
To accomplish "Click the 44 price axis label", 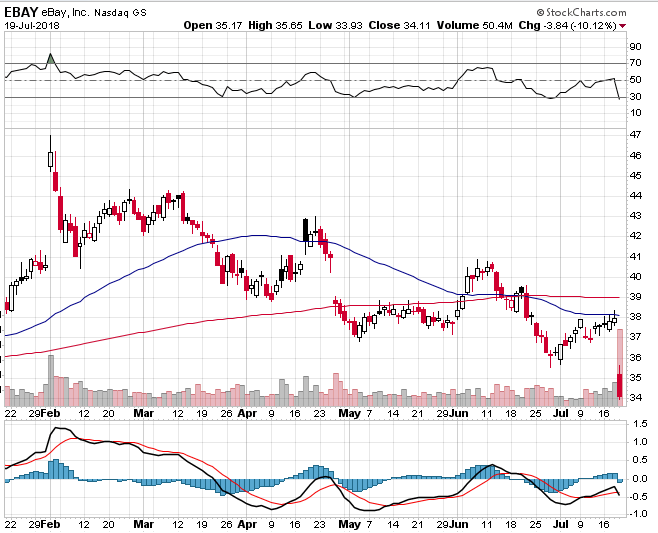I will [x=635, y=196].
